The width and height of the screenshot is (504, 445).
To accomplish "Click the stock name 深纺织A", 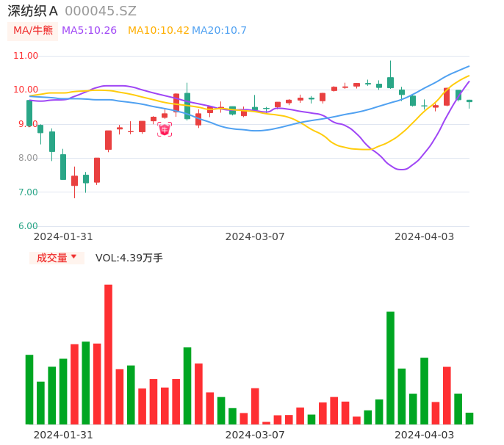I will [x=32, y=11].
